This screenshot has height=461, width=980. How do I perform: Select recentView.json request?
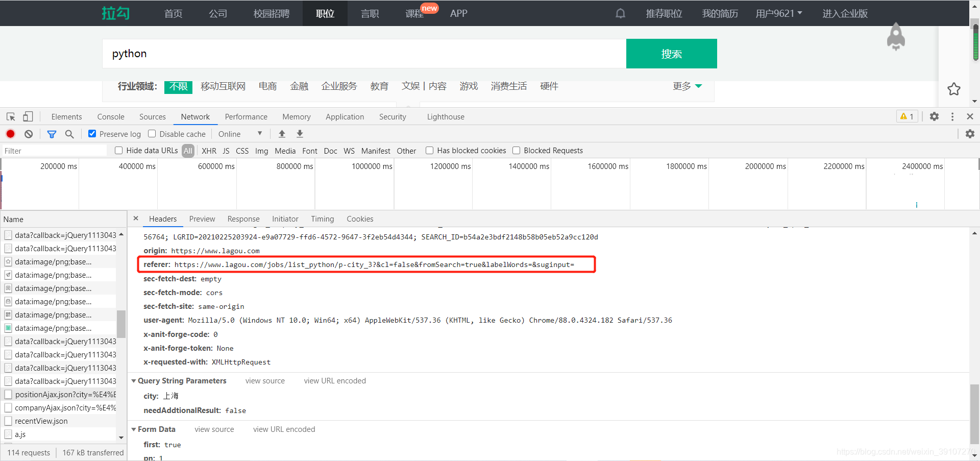click(58, 421)
